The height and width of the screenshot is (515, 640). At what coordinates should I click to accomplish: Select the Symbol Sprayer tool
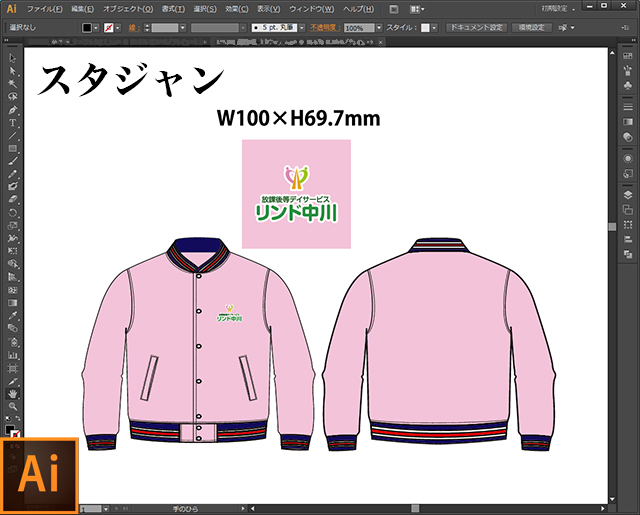(13, 342)
